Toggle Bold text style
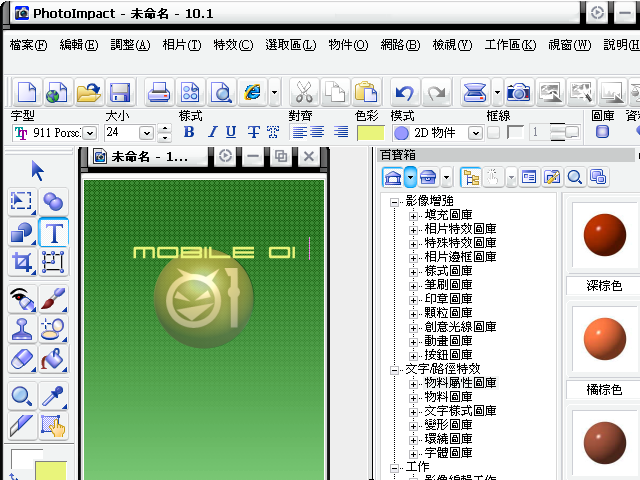Screen dimensions: 640x480 [189, 132]
